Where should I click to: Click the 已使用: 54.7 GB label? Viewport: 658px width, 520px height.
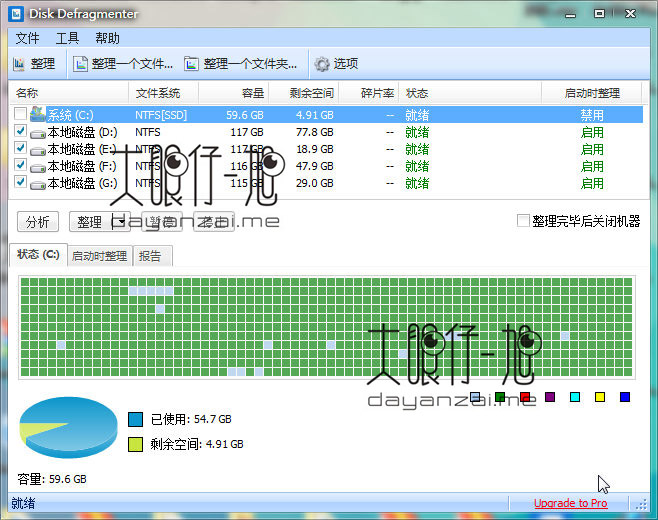click(191, 419)
